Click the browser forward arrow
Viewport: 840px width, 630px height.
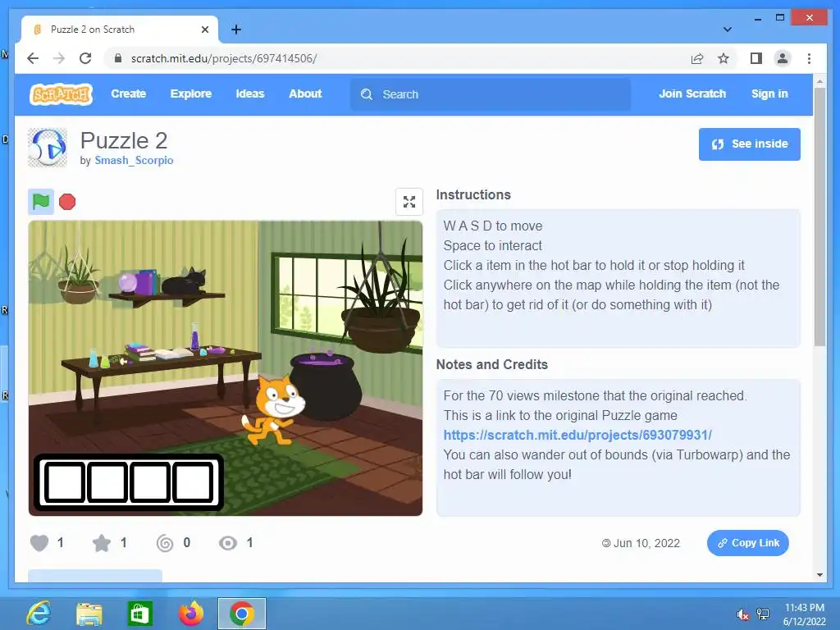click(x=59, y=58)
